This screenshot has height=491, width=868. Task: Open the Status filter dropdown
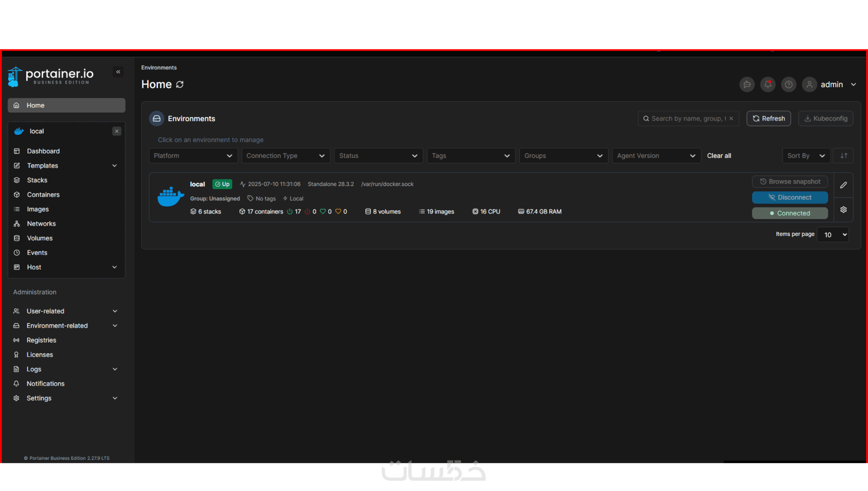click(378, 156)
